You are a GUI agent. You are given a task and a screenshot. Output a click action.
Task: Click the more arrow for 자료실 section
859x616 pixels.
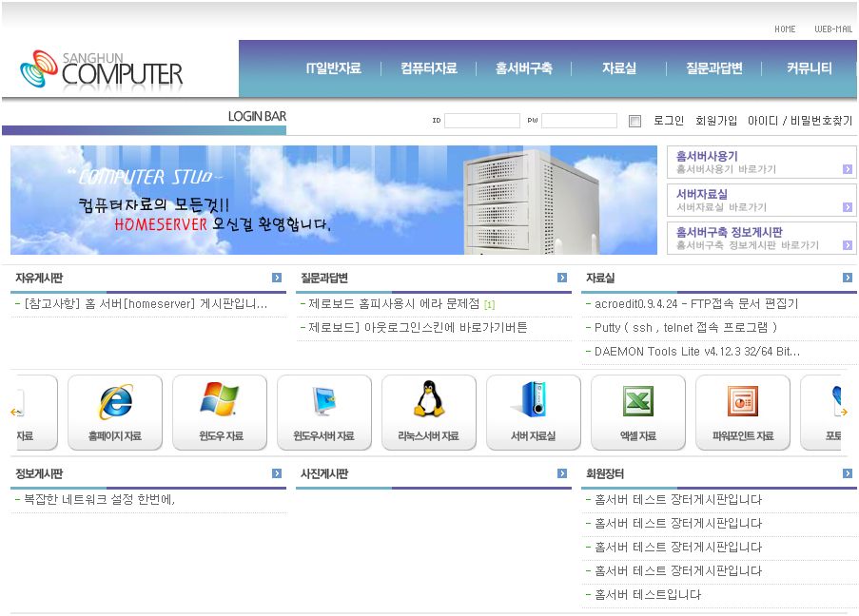tap(848, 278)
